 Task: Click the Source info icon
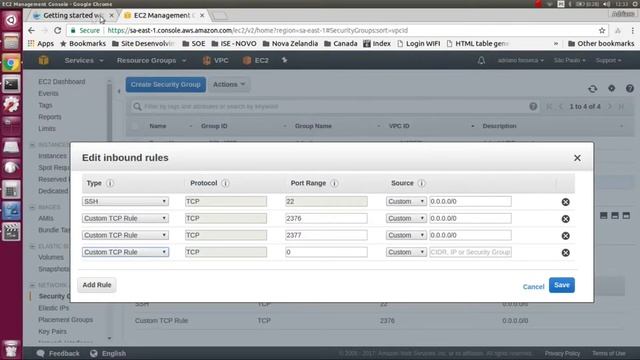(422, 183)
